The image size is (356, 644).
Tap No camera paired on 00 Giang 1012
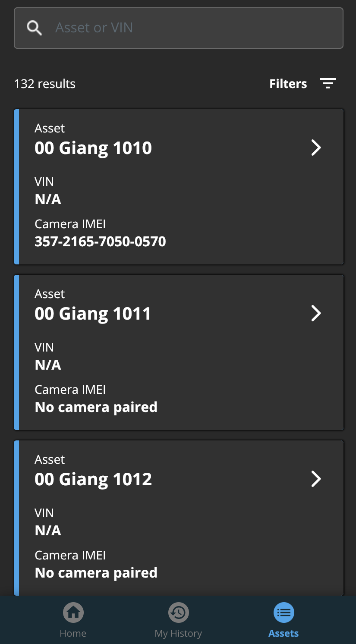(x=96, y=572)
